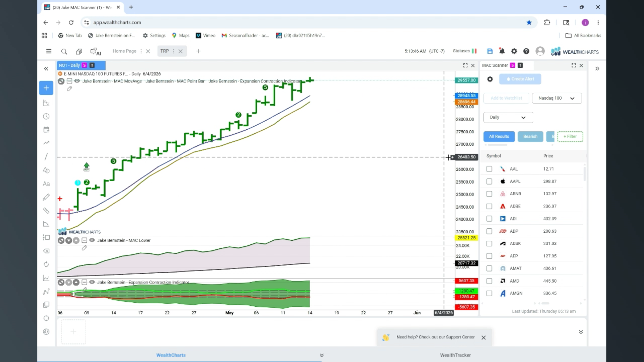Open the AI chat assistant icon
The image size is (644, 362).
(x=96, y=52)
